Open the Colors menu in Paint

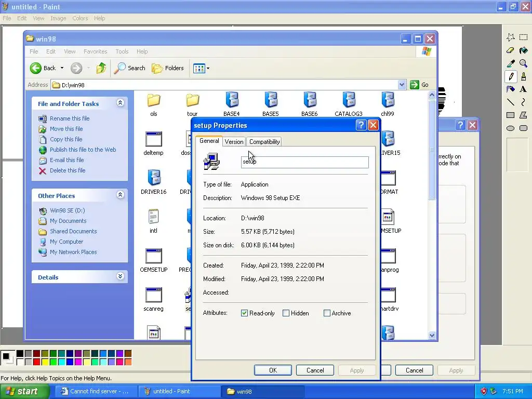coord(80,18)
